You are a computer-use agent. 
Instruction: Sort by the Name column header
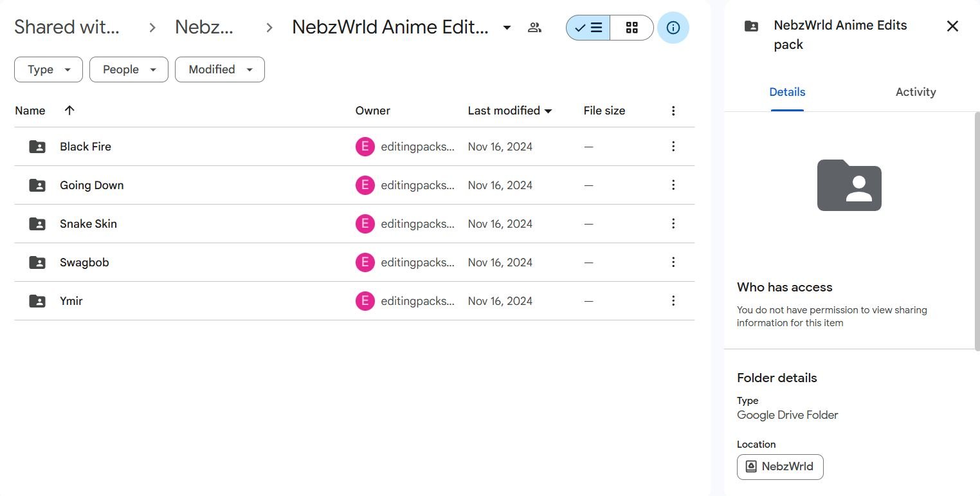tap(30, 111)
